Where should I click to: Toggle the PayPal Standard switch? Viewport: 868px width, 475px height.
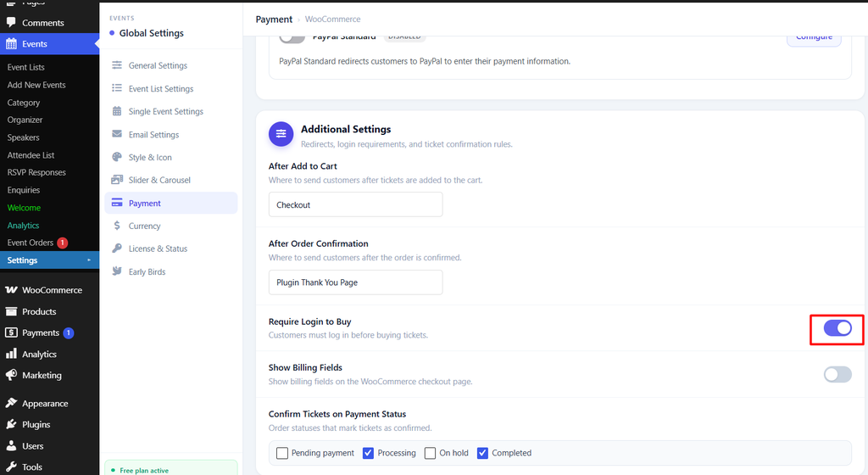(292, 37)
